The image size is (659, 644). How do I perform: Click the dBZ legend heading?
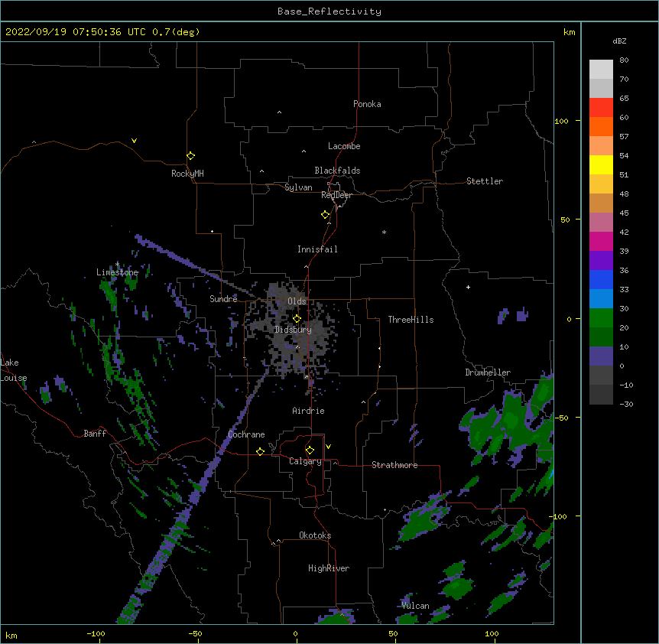coord(619,41)
